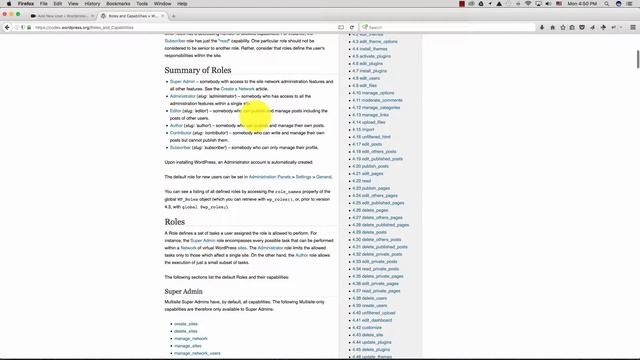Jump to 4.10 manage_options in contents

point(373,93)
